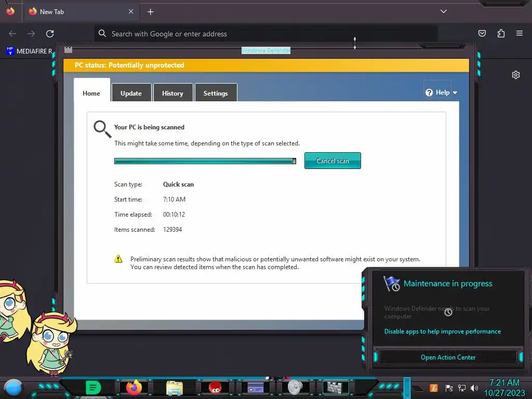Viewport: 532px width, 399px height.
Task: Open the red creature app on the taskbar
Action: click(215, 388)
